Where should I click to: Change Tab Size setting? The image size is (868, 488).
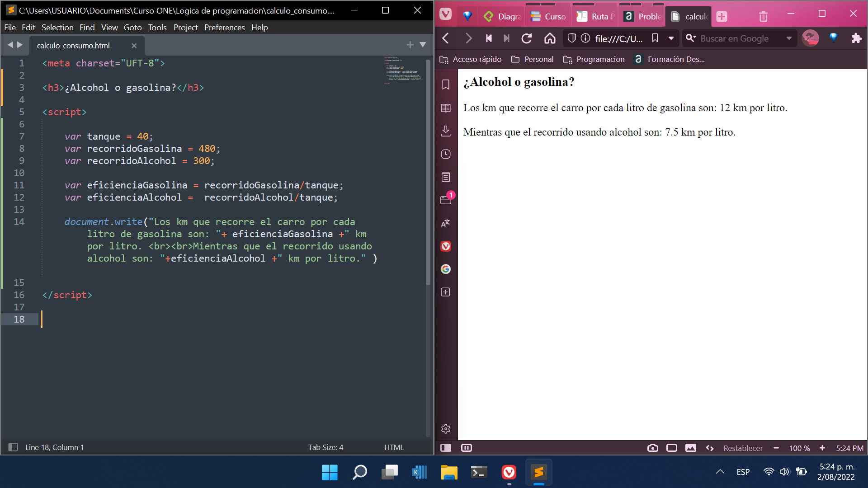click(x=325, y=447)
